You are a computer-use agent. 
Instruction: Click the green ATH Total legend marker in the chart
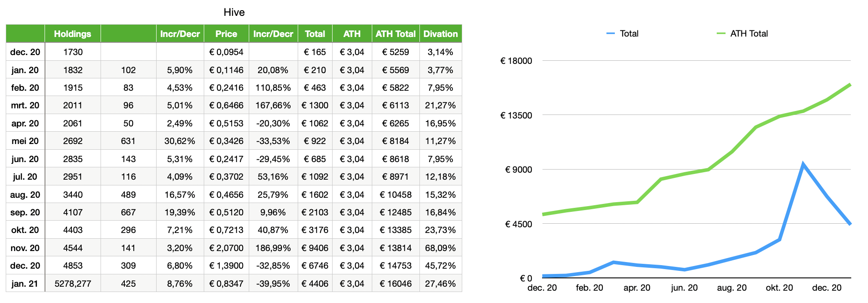pos(721,33)
